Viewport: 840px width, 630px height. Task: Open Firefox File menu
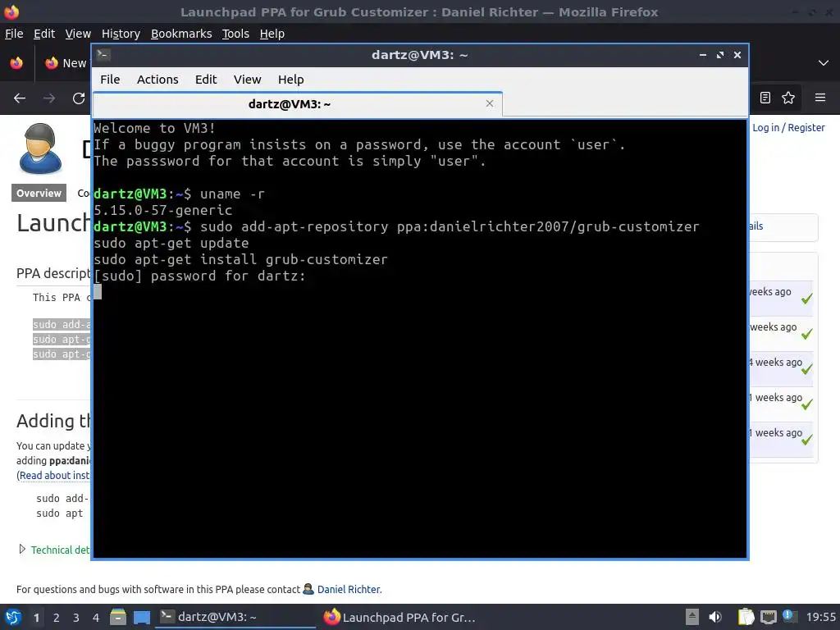tap(14, 34)
